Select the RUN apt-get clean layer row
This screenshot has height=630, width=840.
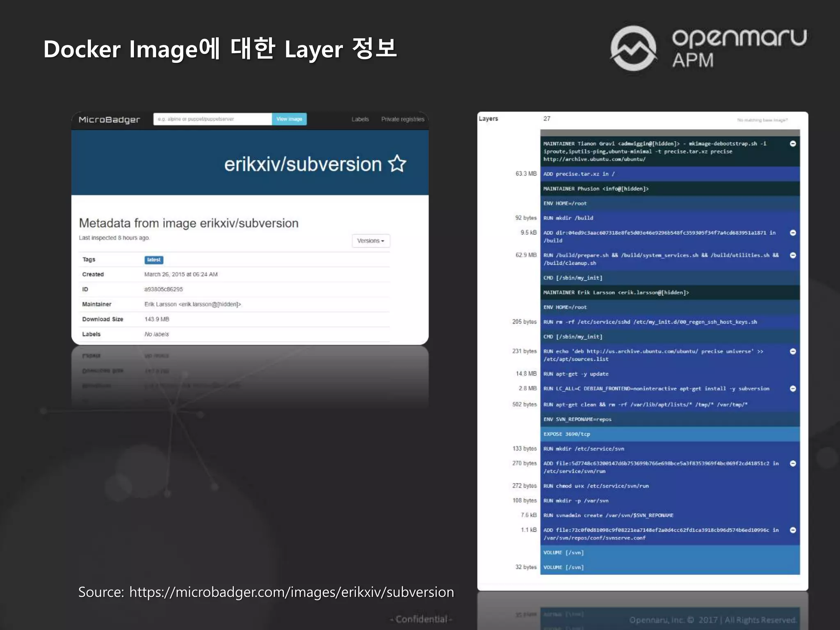(670, 404)
